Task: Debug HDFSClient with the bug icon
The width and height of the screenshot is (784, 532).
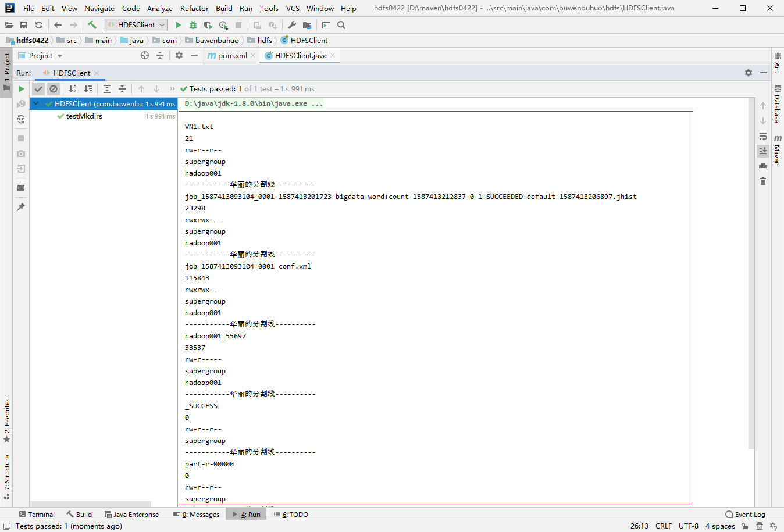Action: pos(193,25)
